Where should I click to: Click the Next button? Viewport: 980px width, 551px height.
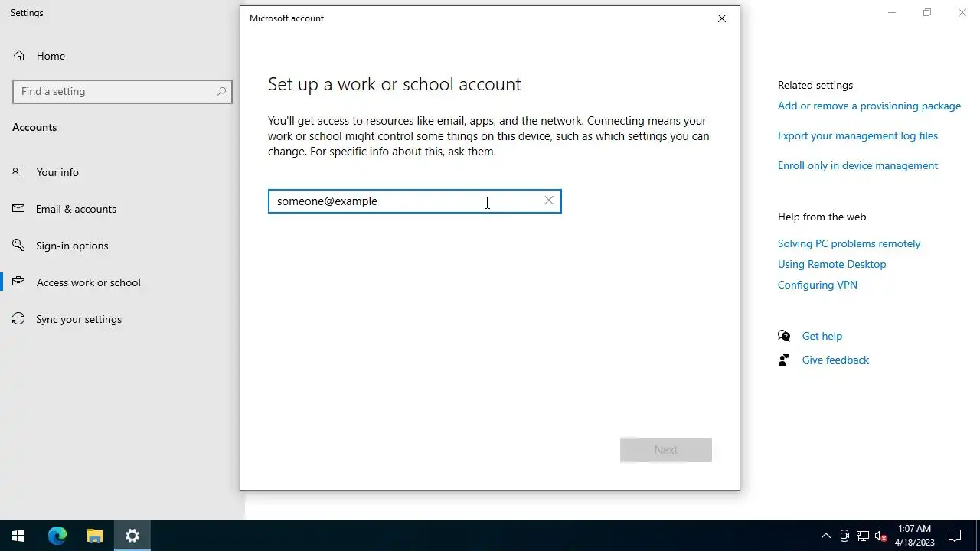(x=666, y=450)
